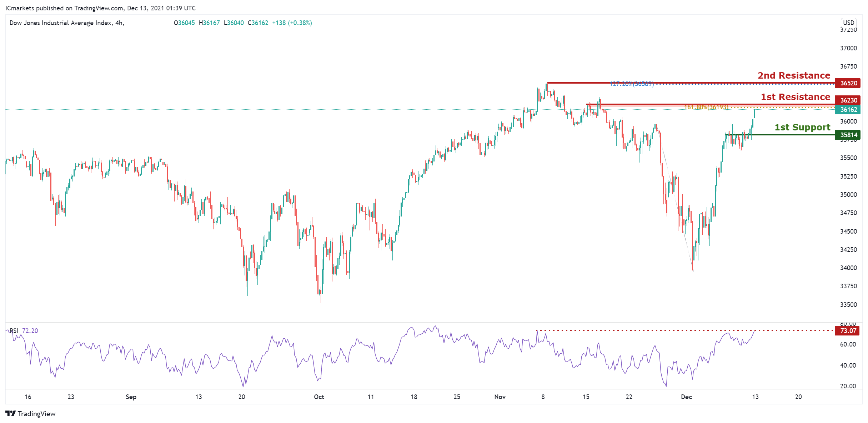Click the 35000 price scale label
The image size is (868, 423).
click(x=848, y=195)
